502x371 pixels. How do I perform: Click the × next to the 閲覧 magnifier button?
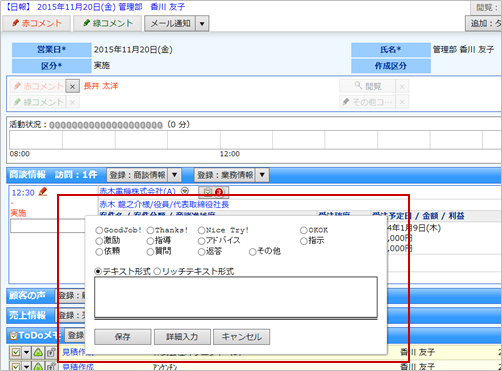(402, 86)
